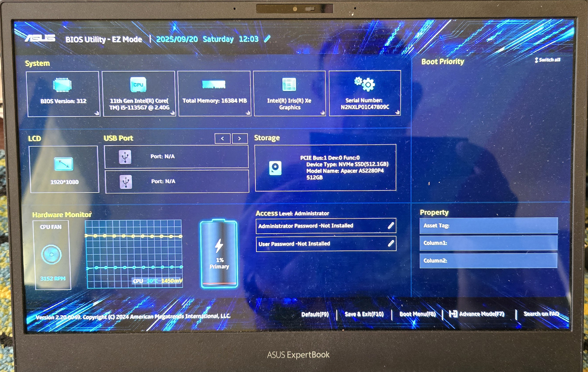This screenshot has height=372, width=588.
Task: Click the PCIE Bus:1 Dev:0 Func:0 line
Action: [330, 158]
